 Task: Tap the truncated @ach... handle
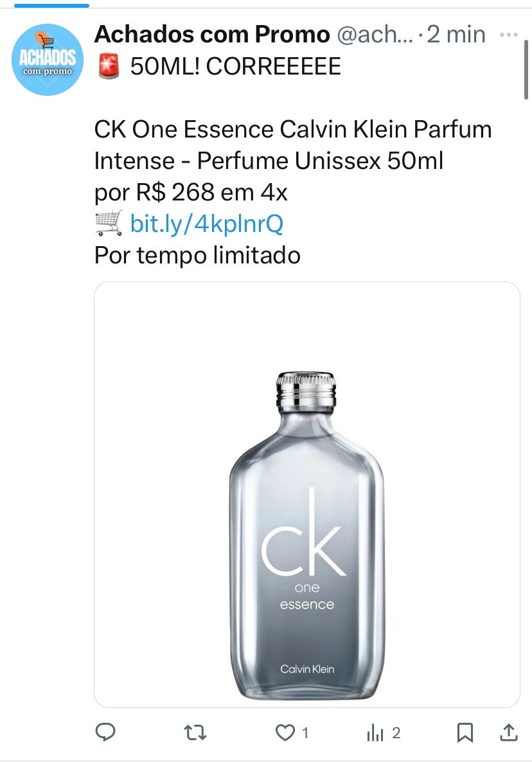coord(375,35)
